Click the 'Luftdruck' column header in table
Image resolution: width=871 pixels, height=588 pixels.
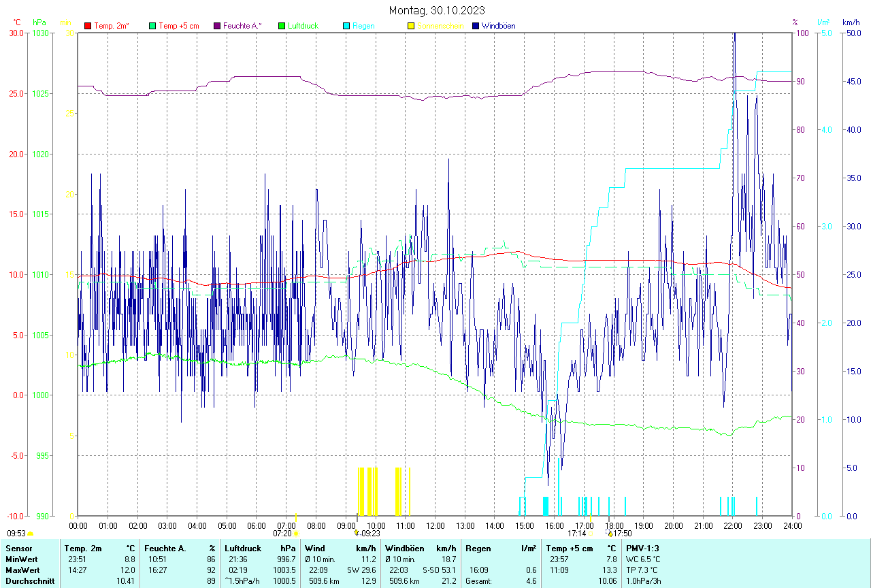pyautogui.click(x=243, y=548)
